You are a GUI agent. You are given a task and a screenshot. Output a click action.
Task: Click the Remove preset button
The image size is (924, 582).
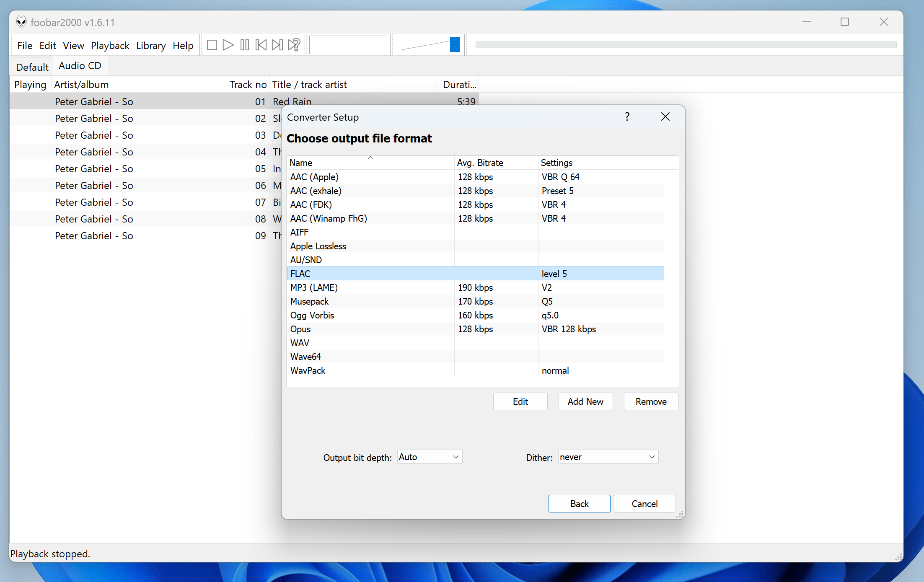coord(651,401)
